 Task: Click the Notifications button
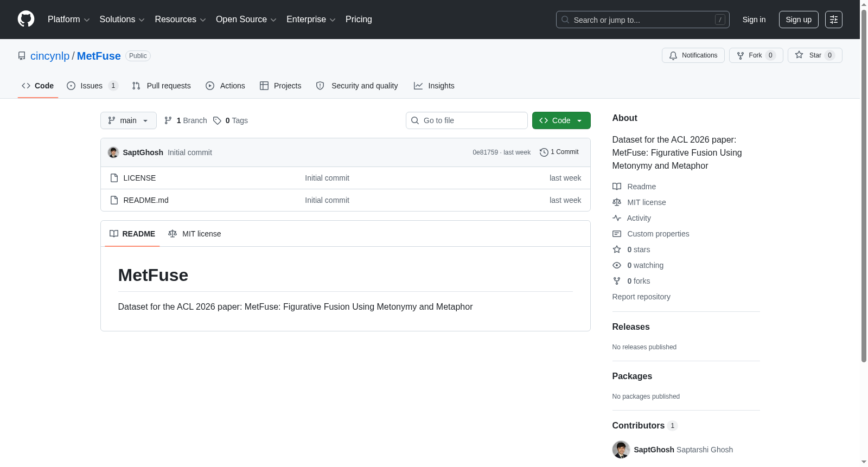693,55
